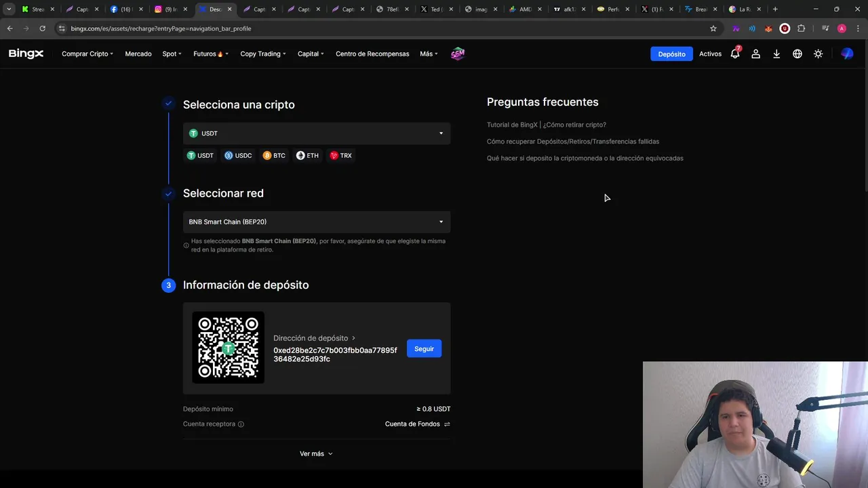Click the Cuenta receptora info icon
The image size is (868, 488).
pos(241,424)
